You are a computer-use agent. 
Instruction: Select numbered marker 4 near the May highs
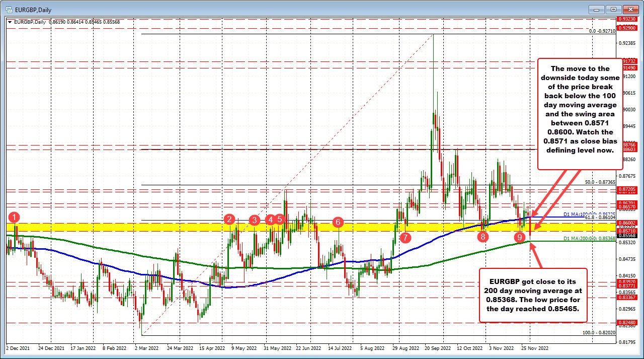pyautogui.click(x=271, y=220)
